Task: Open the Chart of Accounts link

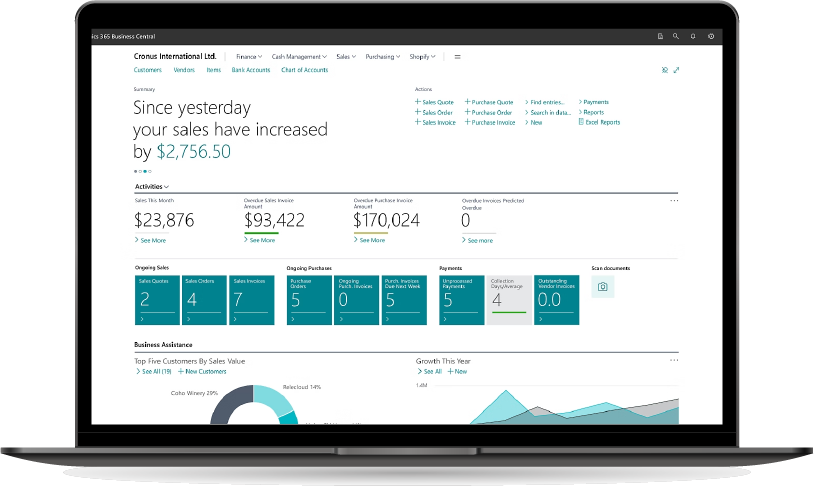Action: coord(305,70)
